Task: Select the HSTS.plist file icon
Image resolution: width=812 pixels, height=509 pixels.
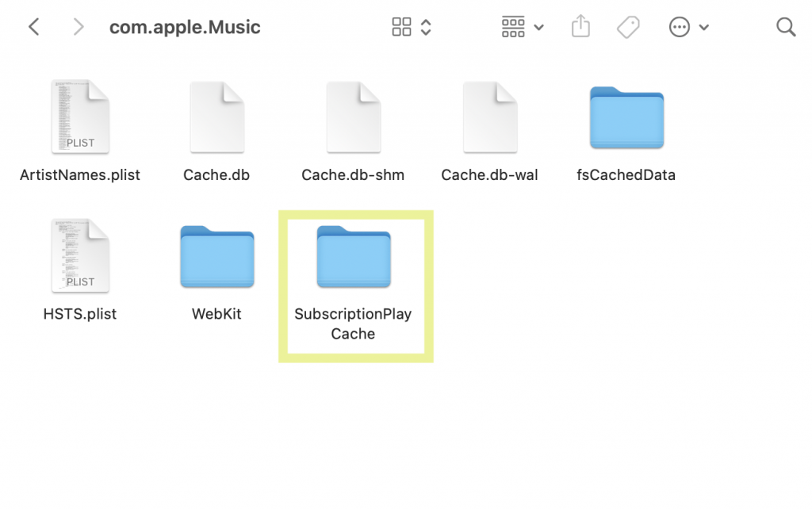Action: (80, 256)
